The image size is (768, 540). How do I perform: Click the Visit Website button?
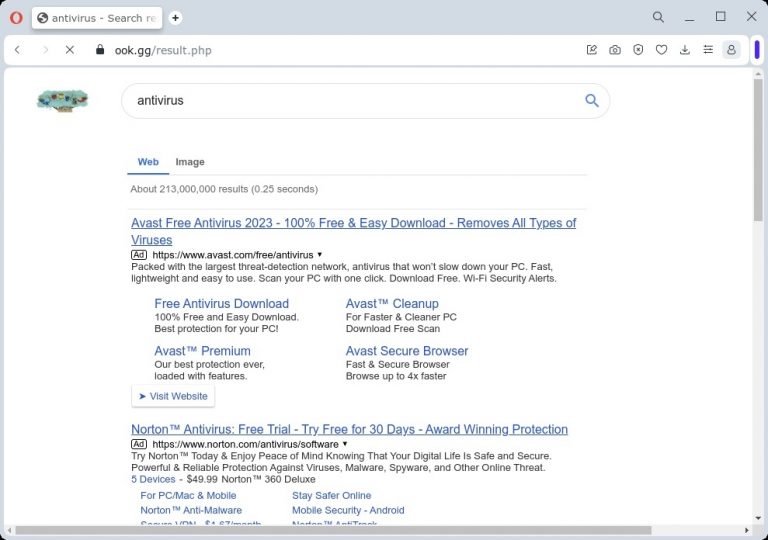(x=173, y=396)
